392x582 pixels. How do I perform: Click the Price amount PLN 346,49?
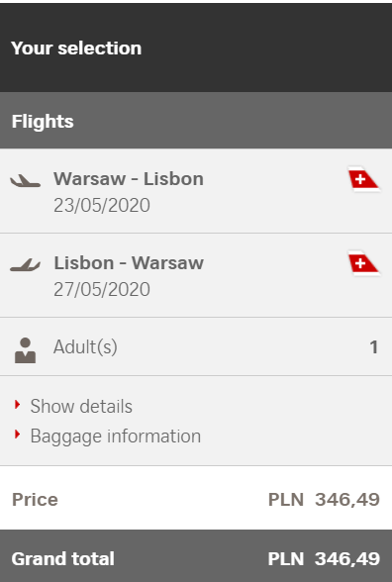click(324, 500)
